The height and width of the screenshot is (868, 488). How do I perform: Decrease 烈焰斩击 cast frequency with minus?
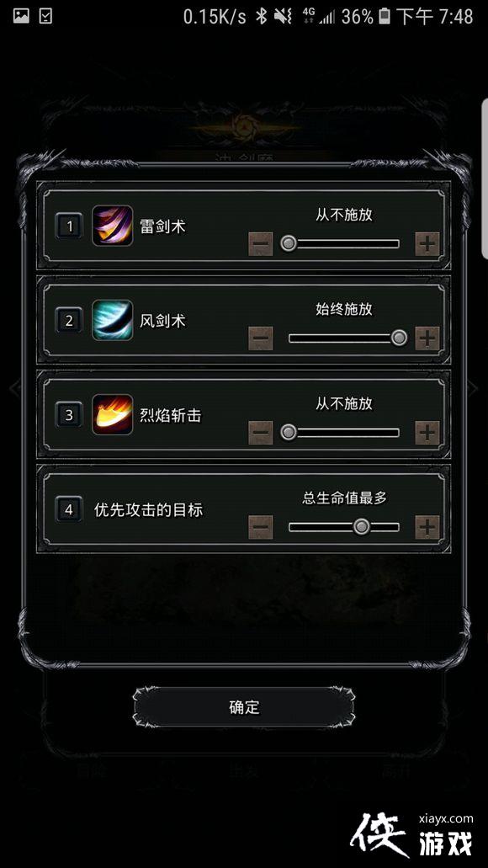[261, 433]
